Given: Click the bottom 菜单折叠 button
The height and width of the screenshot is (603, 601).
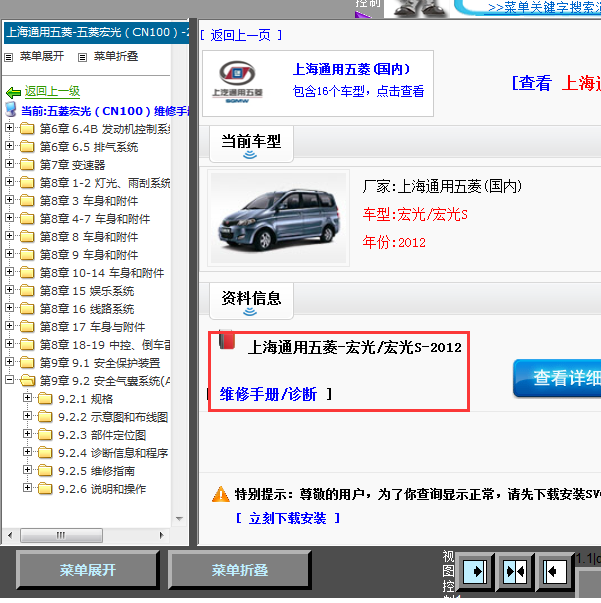Looking at the screenshot, I should coord(240,570).
